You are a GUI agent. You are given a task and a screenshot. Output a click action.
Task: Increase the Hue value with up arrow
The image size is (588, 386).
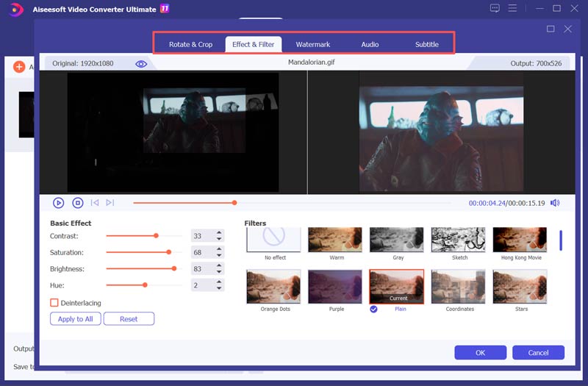pyautogui.click(x=219, y=282)
